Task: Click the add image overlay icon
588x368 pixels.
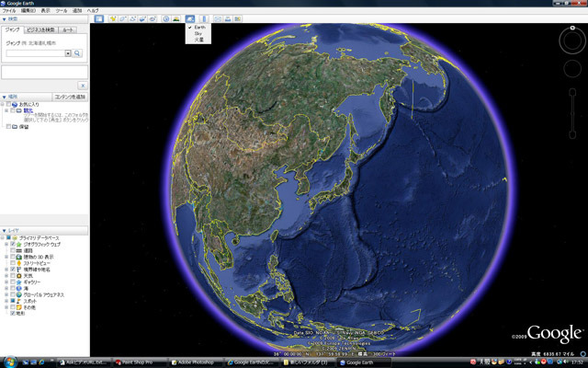Action: (x=142, y=18)
